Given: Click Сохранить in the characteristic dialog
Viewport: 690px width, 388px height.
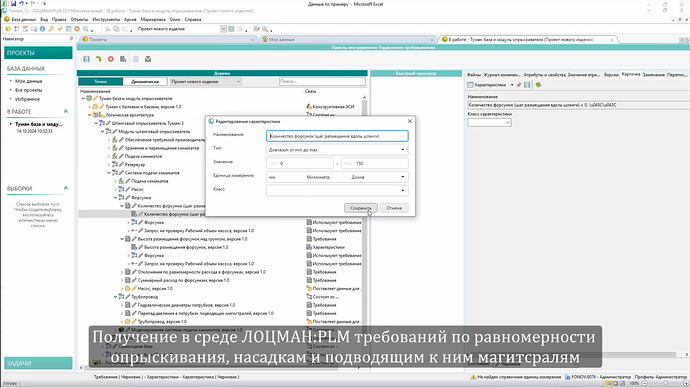Looking at the screenshot, I should click(x=360, y=208).
